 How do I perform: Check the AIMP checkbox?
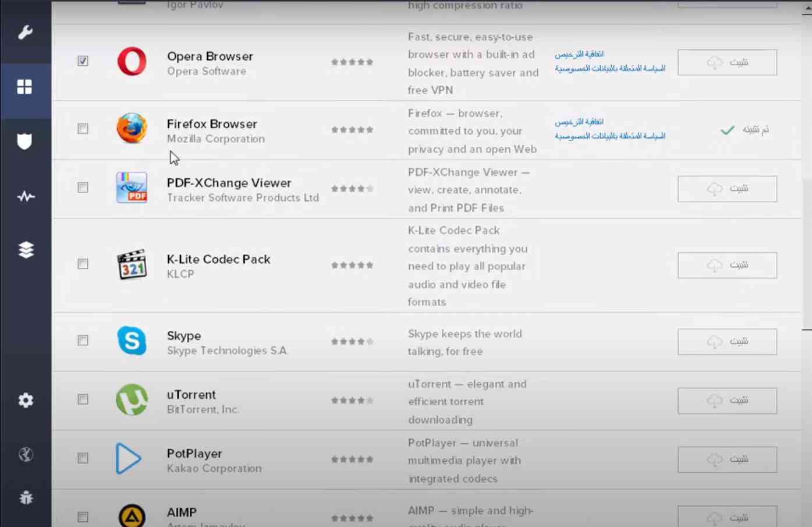83,517
